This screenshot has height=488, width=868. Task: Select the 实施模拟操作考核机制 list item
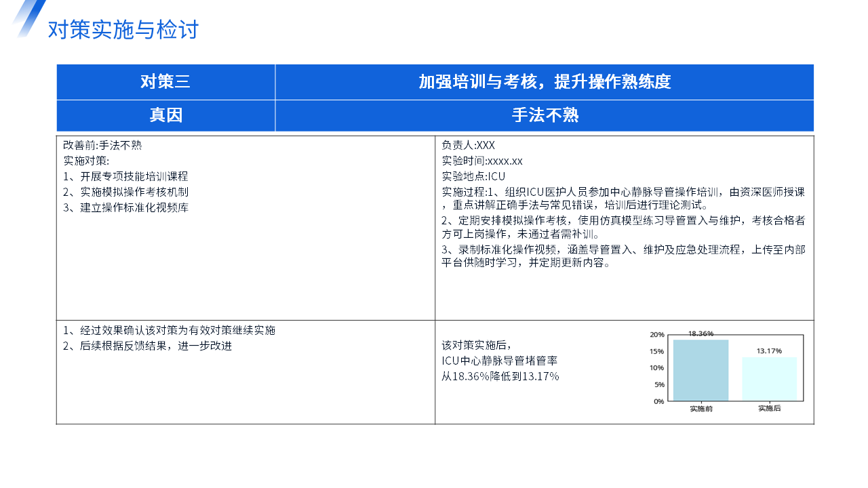pyautogui.click(x=125, y=192)
